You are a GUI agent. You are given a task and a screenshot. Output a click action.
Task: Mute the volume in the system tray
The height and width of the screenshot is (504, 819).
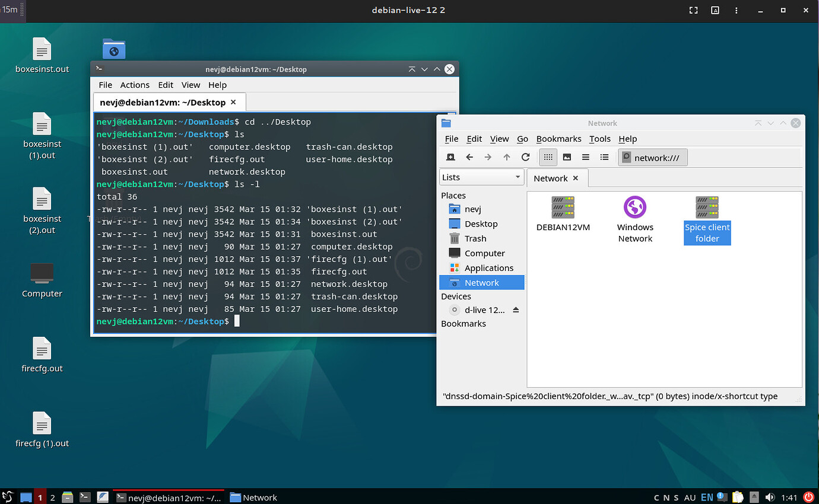[x=770, y=497]
